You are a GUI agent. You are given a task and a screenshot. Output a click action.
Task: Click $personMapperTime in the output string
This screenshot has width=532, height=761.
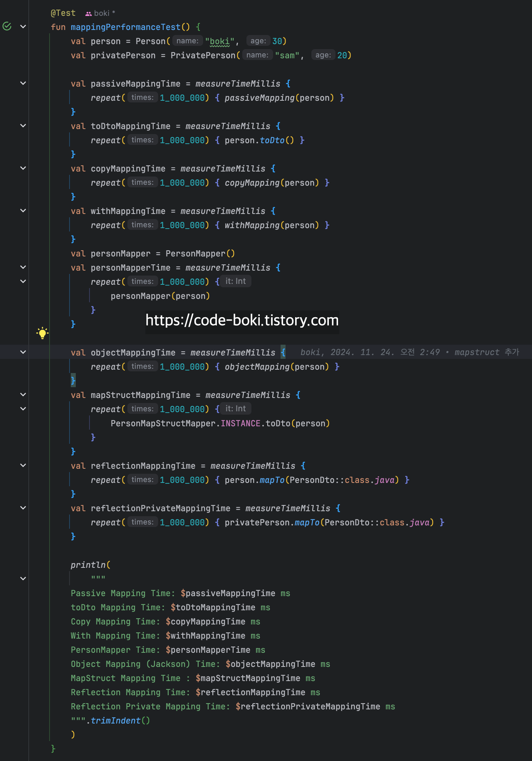point(208,650)
